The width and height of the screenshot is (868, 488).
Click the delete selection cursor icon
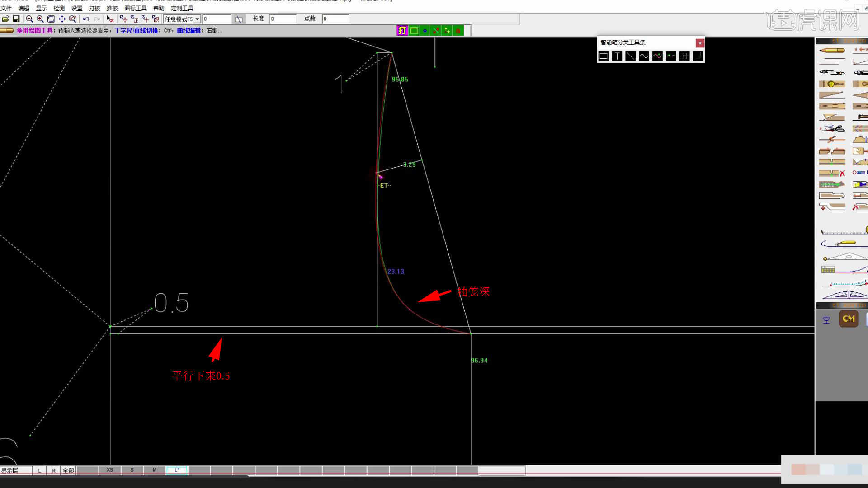[x=110, y=19]
